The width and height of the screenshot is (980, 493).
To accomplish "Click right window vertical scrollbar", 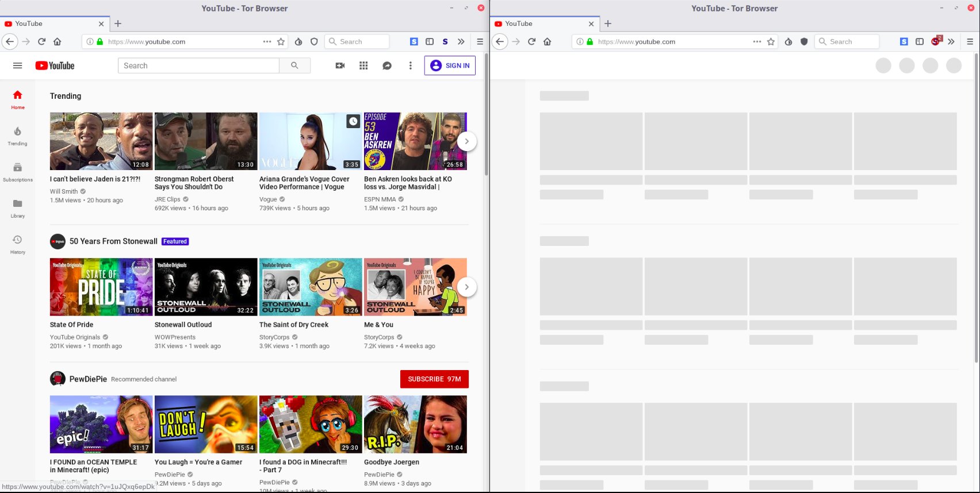I will click(977, 207).
